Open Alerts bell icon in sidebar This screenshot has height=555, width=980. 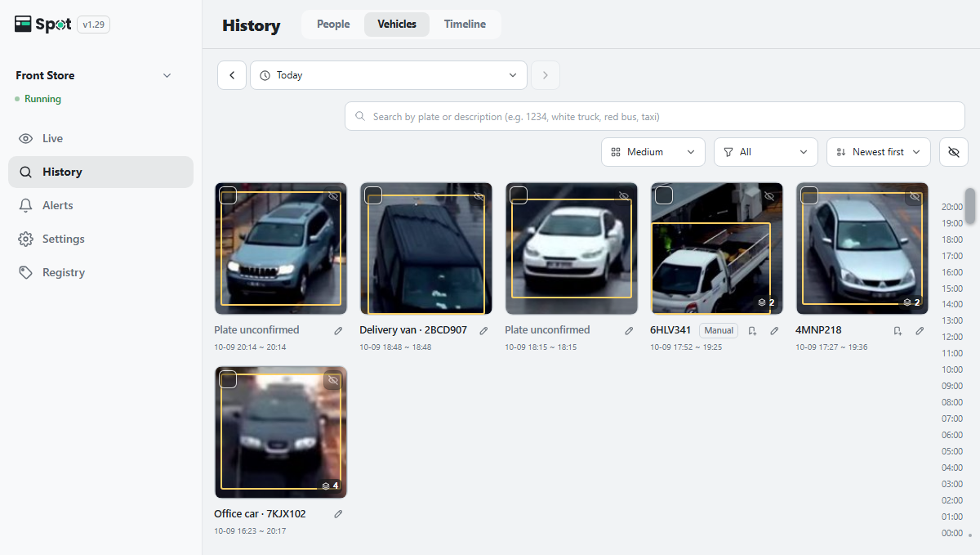[x=26, y=206]
